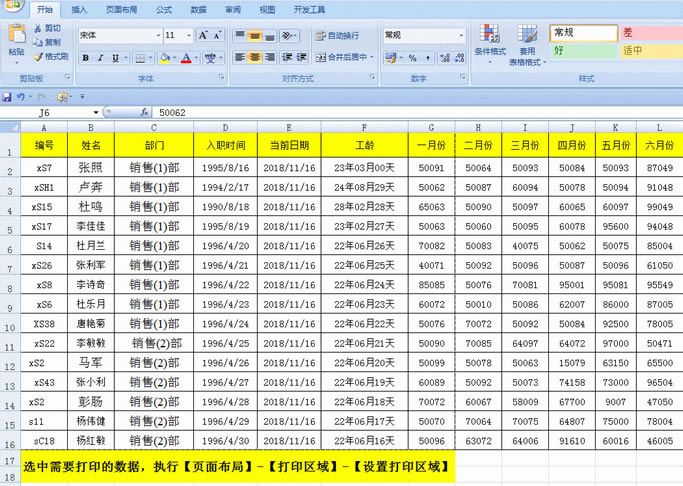Apply the red font color A
This screenshot has width=683, height=486.
[186, 57]
